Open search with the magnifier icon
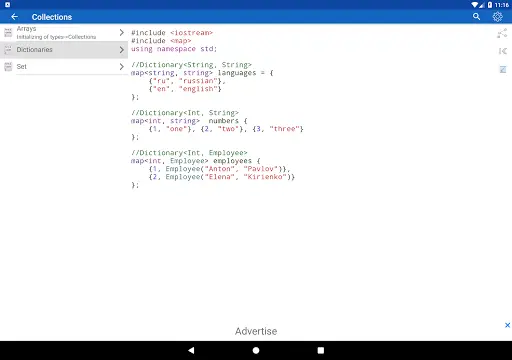 click(476, 17)
